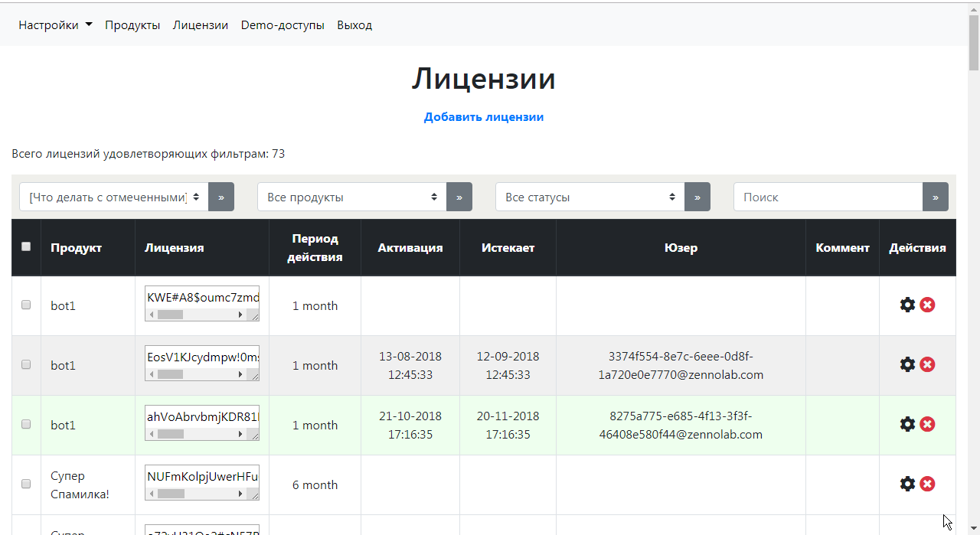Expand the 'Все продукты' filter dropdown
This screenshot has width=980, height=535.
coord(351,197)
